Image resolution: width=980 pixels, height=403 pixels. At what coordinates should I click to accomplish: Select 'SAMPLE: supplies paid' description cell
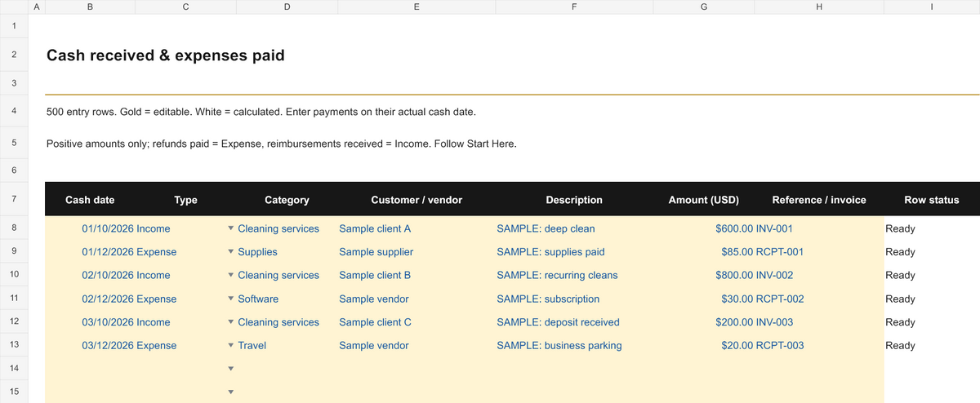(x=574, y=252)
